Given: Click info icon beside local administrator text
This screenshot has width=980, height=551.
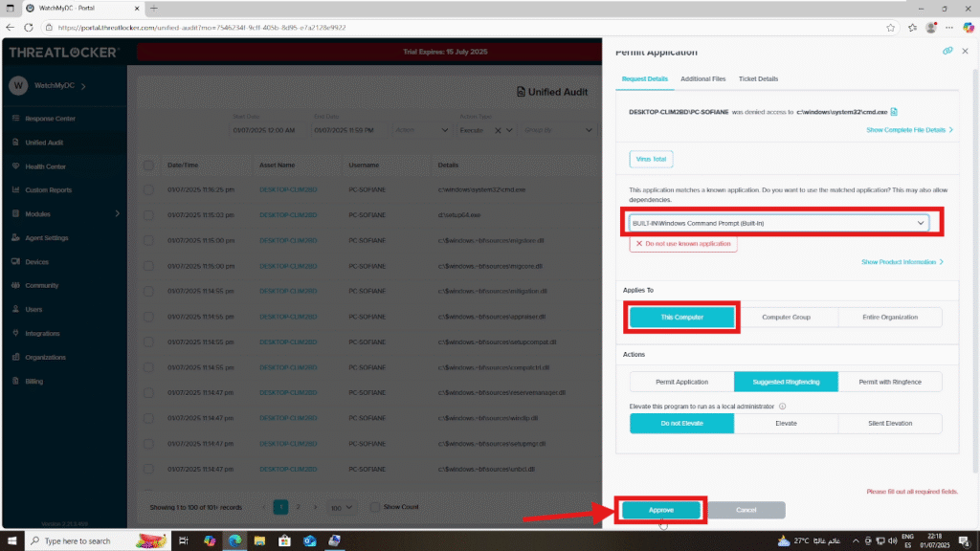Looking at the screenshot, I should click(782, 406).
